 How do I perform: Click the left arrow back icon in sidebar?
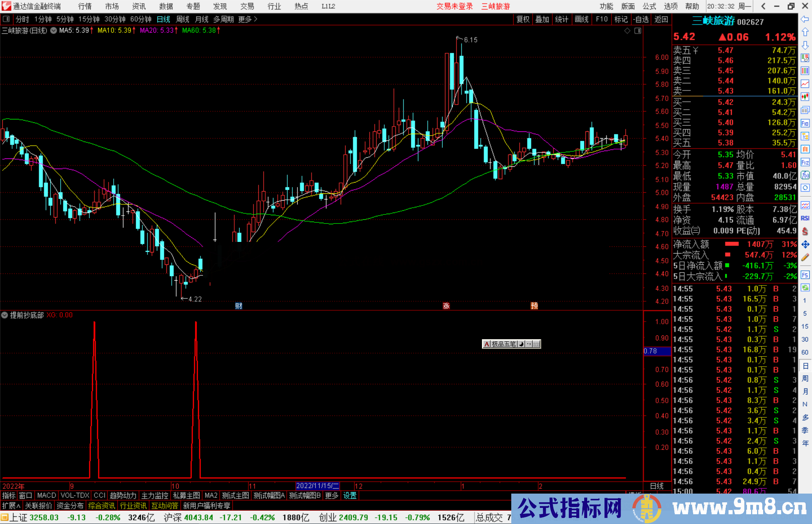805,19
